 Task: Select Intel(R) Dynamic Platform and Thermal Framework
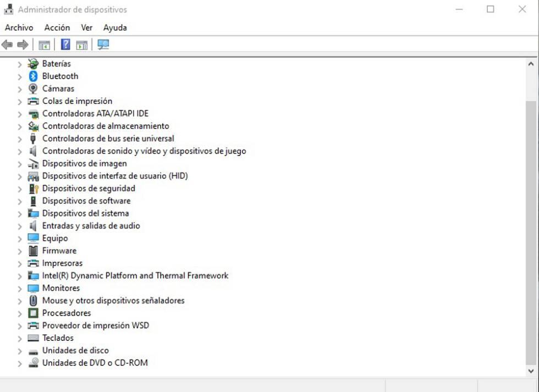tap(135, 275)
